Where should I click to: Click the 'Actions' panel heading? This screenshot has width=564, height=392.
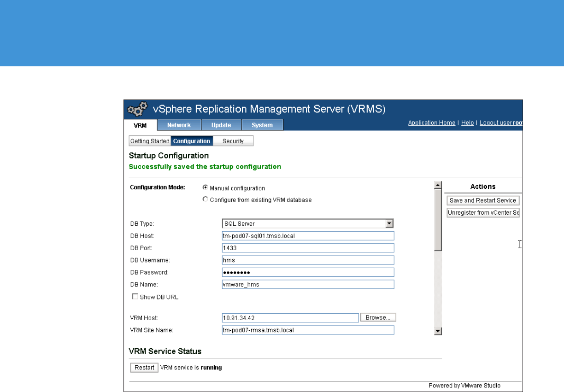[483, 187]
